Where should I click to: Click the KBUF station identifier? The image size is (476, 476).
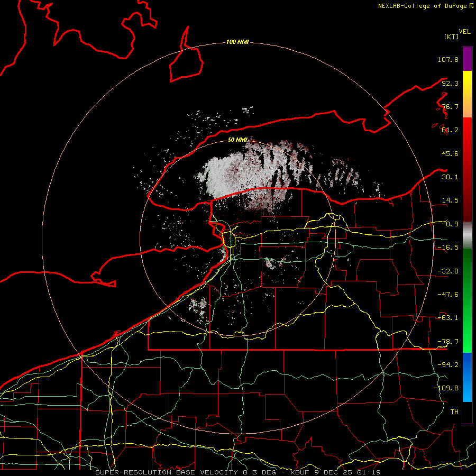click(300, 472)
